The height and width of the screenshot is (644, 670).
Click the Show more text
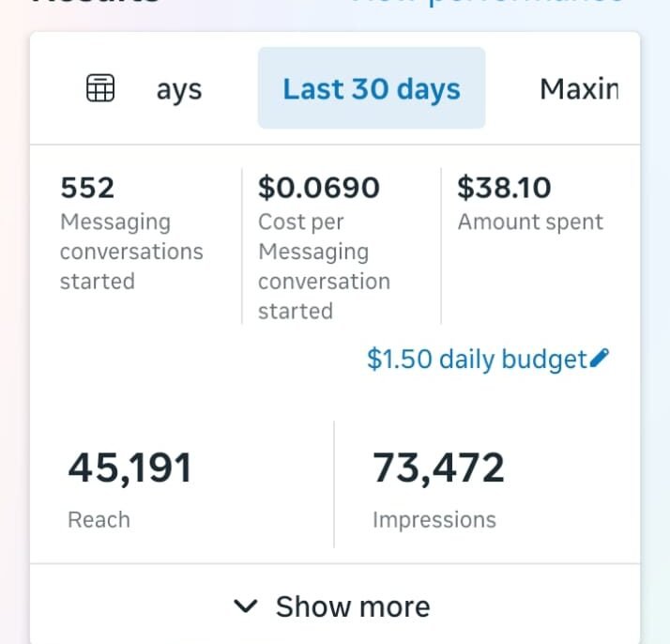tap(353, 606)
